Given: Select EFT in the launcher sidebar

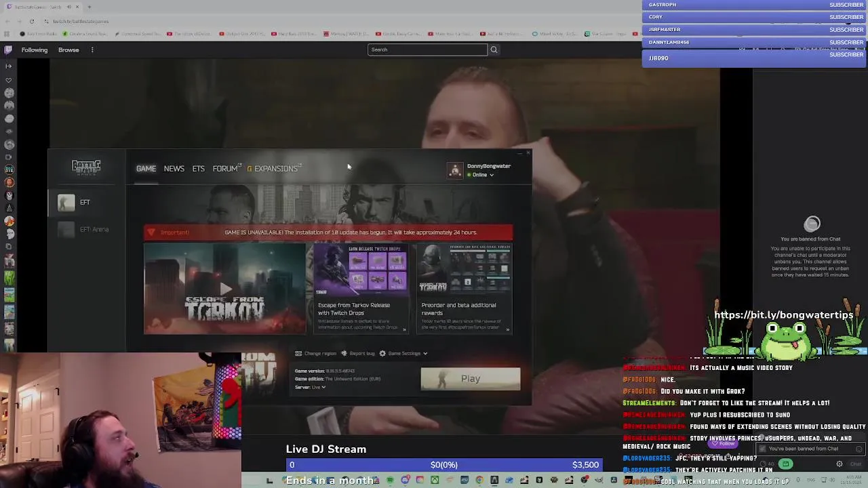Looking at the screenshot, I should click(x=87, y=202).
